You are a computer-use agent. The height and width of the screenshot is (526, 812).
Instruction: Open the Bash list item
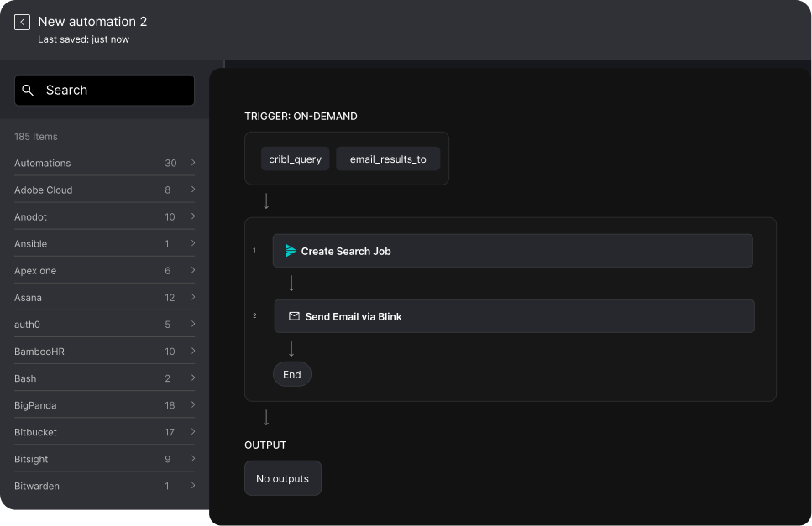[x=105, y=378]
